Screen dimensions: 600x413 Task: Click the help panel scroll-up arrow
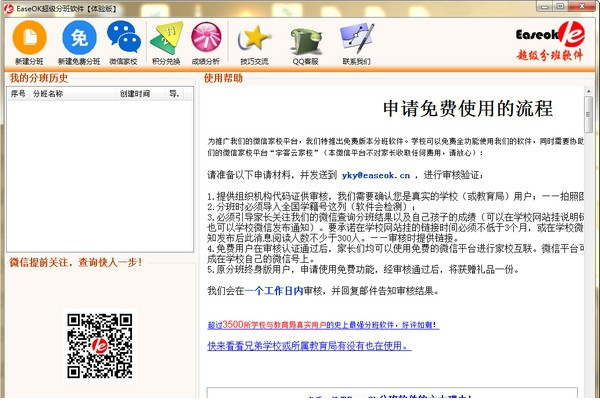click(x=588, y=91)
